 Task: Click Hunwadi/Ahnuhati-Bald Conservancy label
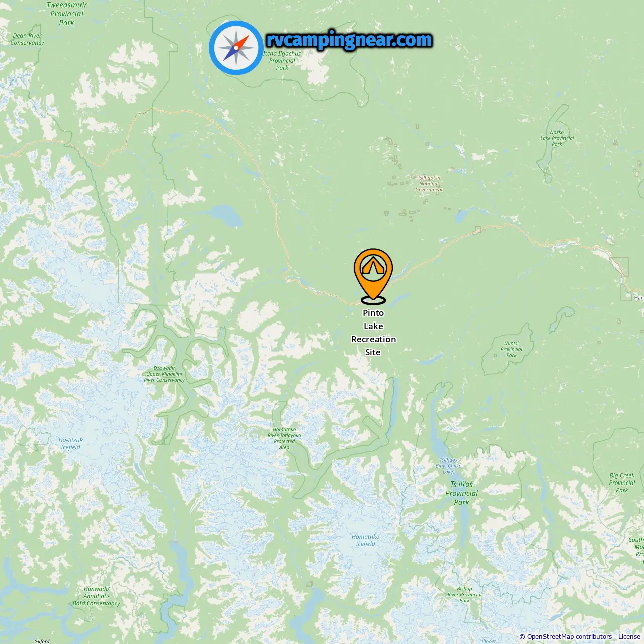[x=96, y=596]
